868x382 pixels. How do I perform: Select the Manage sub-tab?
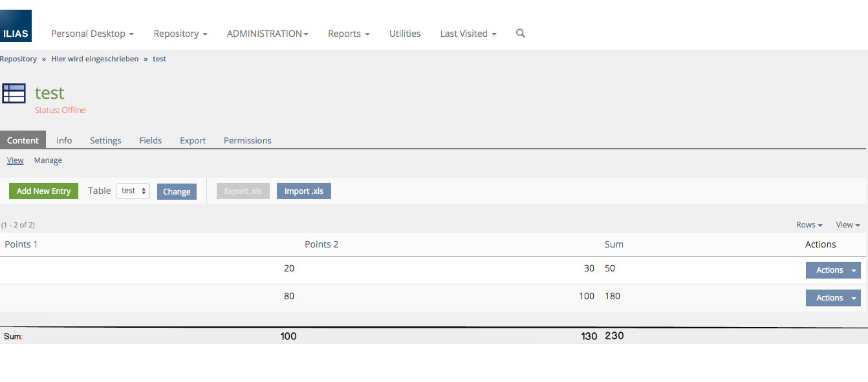[48, 160]
